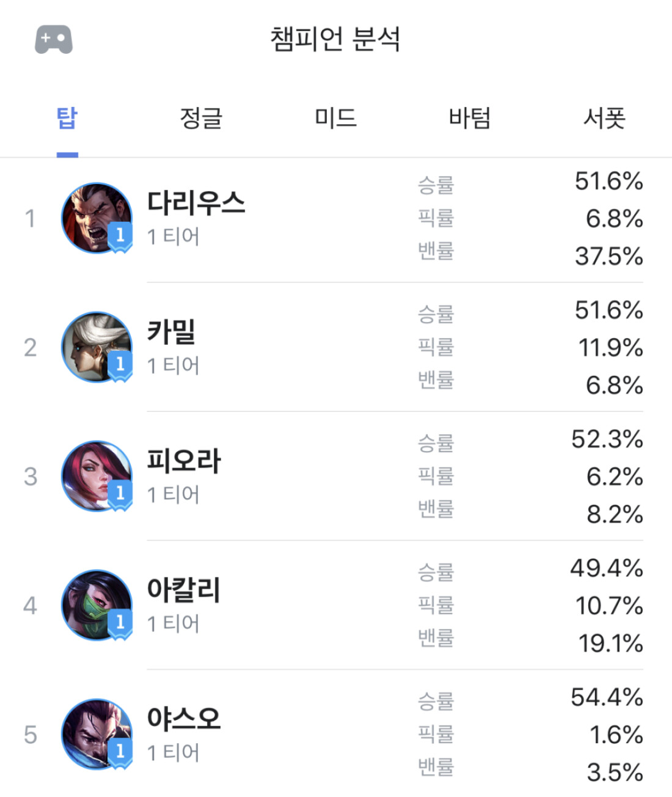Select the 카밀 champion name

171,331
